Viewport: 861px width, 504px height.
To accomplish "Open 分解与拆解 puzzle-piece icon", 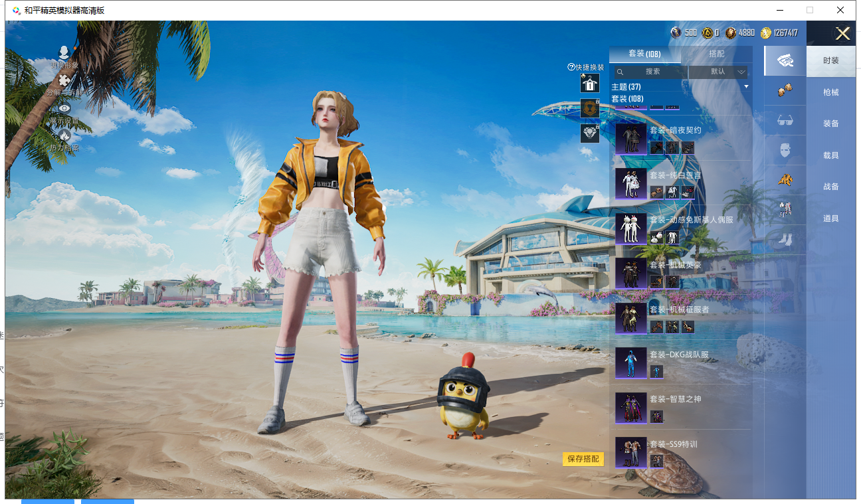I will click(x=64, y=81).
